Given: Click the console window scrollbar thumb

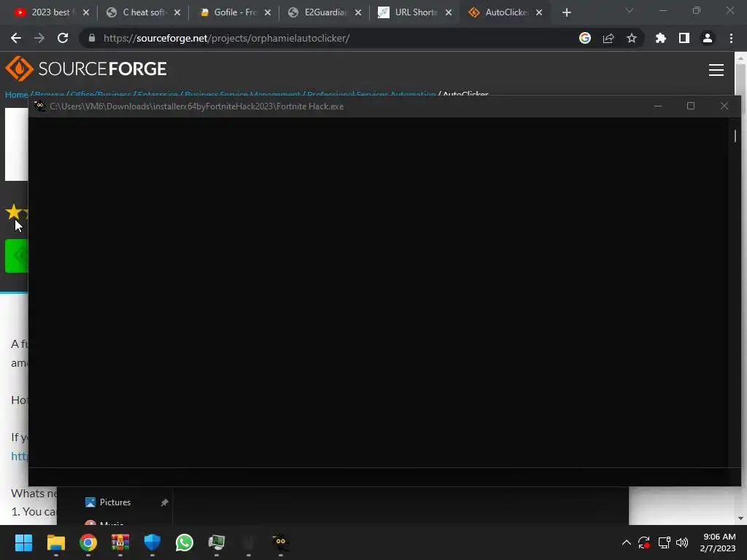Looking at the screenshot, I should 735,136.
